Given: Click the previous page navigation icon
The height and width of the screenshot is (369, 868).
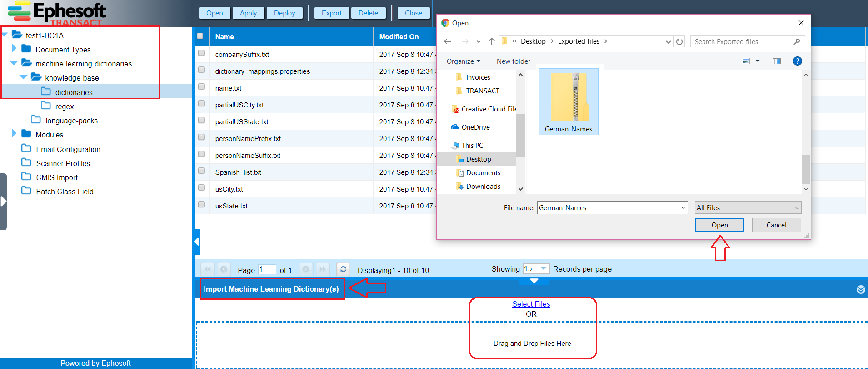Looking at the screenshot, I should coord(224,269).
